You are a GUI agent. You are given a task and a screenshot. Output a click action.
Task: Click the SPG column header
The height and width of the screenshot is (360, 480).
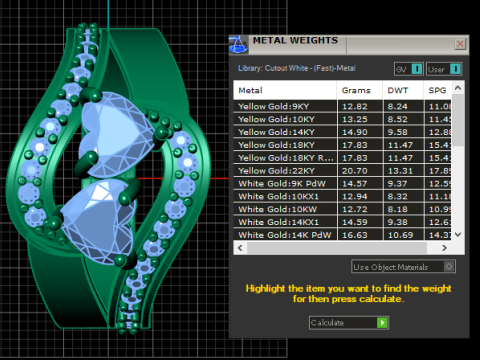pyautogui.click(x=438, y=90)
